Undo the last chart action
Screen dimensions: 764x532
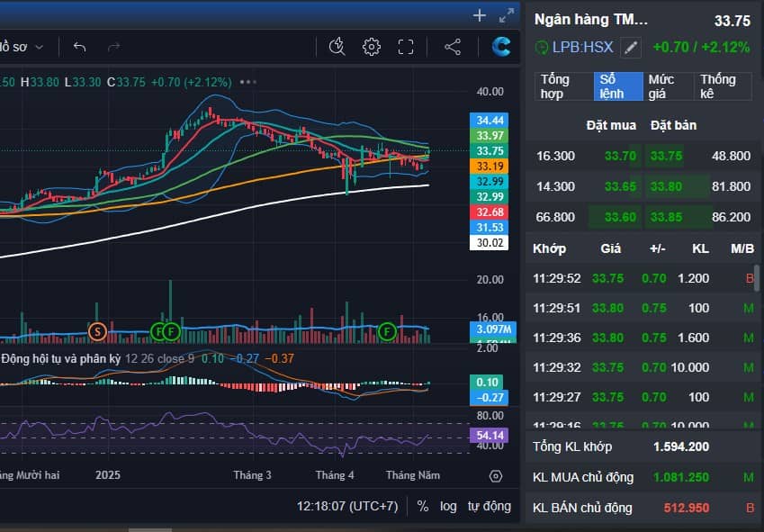point(79,47)
